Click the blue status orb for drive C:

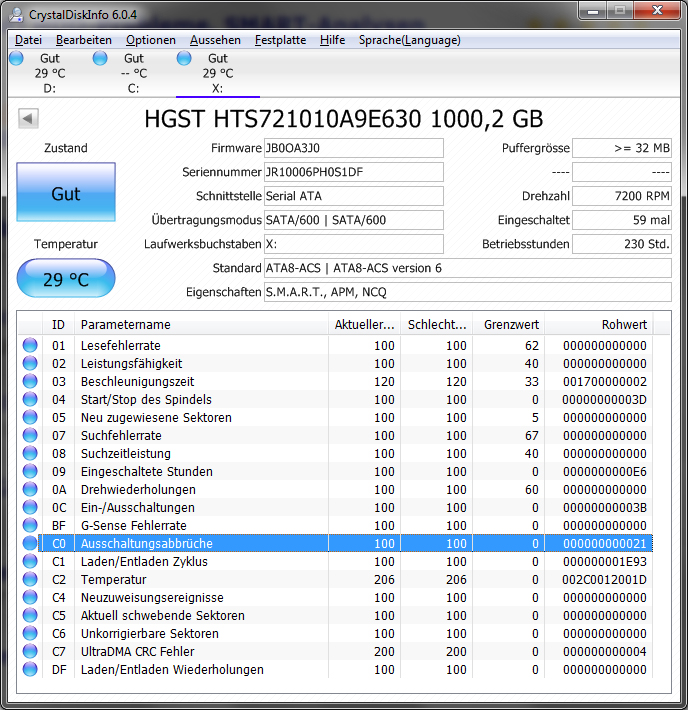pos(100,58)
